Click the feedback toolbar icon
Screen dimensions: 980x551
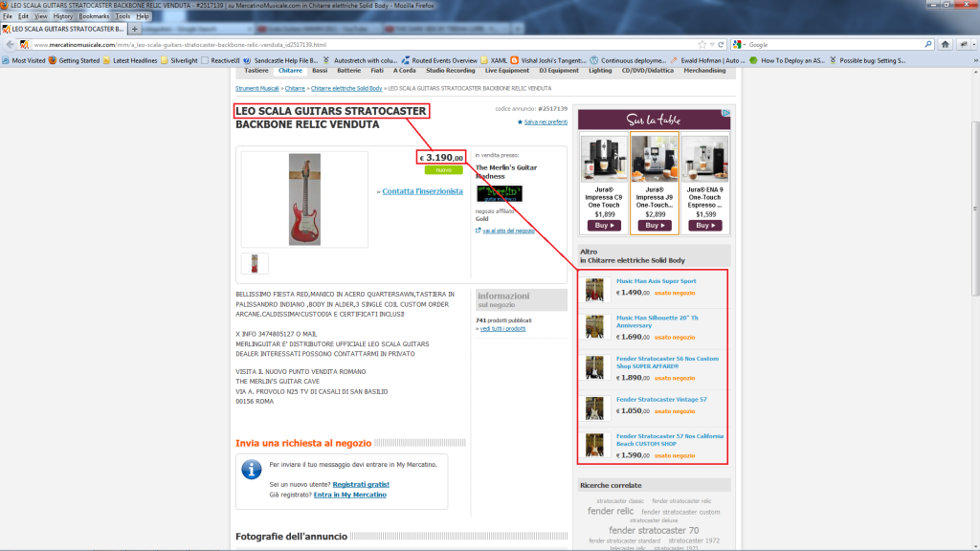963,44
